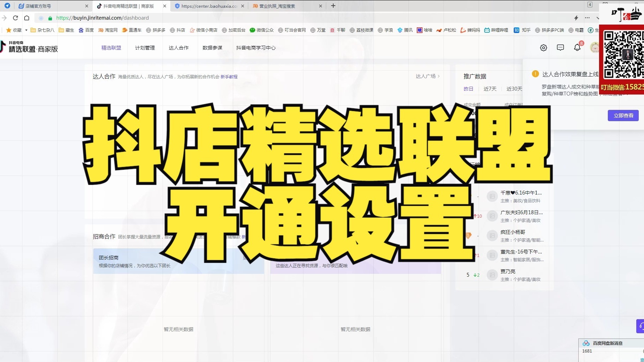Screen dimensions: 644x362
Task: Open the three-dot browser menu
Action: (587, 18)
